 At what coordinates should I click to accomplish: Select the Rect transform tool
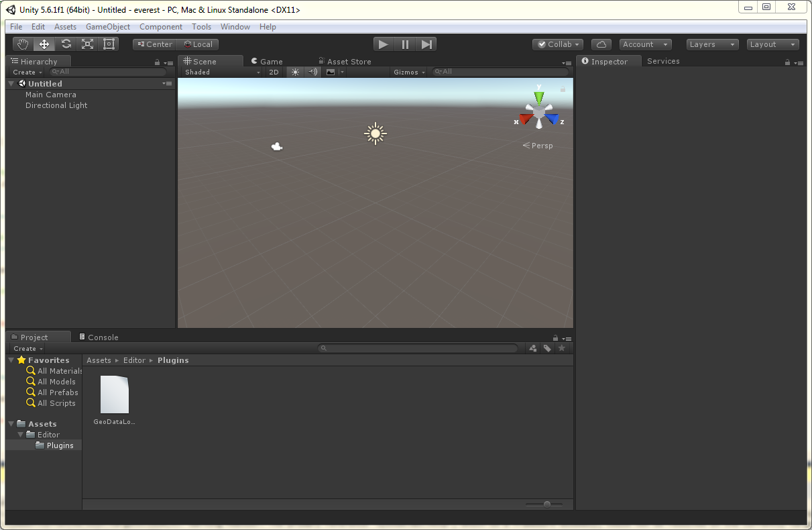109,44
